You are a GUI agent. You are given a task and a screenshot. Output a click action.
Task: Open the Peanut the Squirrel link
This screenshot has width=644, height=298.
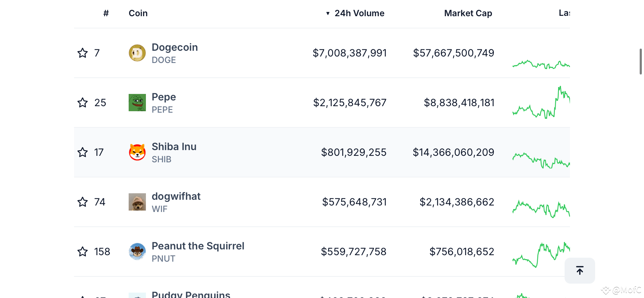coord(198,246)
